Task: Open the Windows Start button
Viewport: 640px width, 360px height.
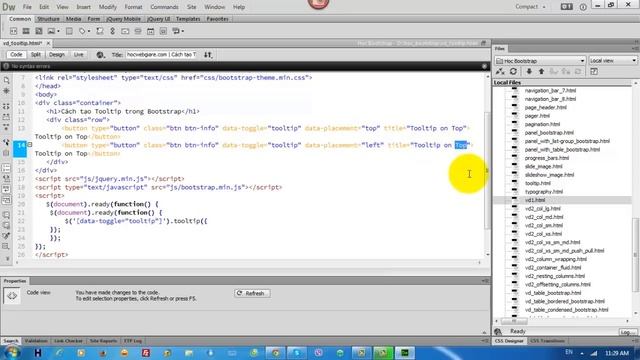Action: click(x=11, y=352)
